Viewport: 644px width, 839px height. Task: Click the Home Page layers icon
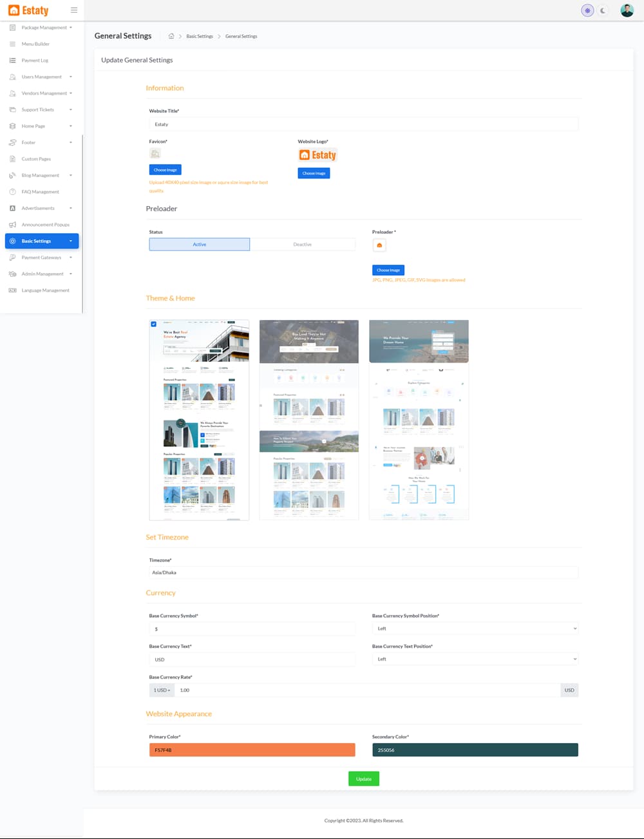[12, 126]
